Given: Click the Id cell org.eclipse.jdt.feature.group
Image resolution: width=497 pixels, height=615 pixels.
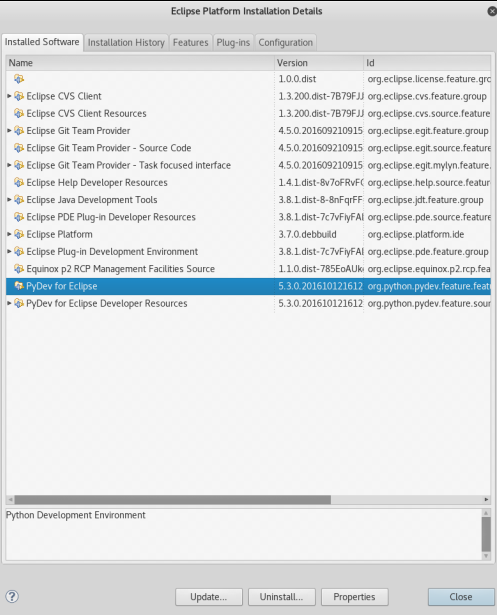Looking at the screenshot, I should point(425,200).
